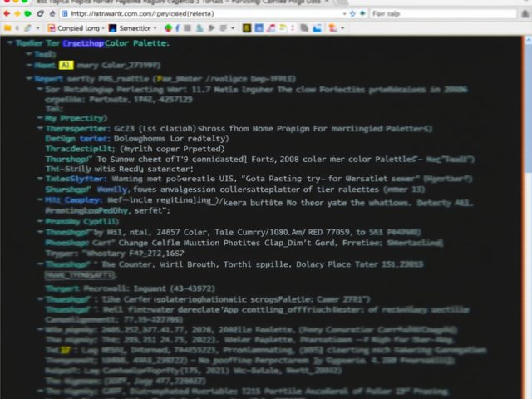Image resolution: width=532 pixels, height=399 pixels.
Task: Click the red back arrow button
Action: [x=7, y=14]
